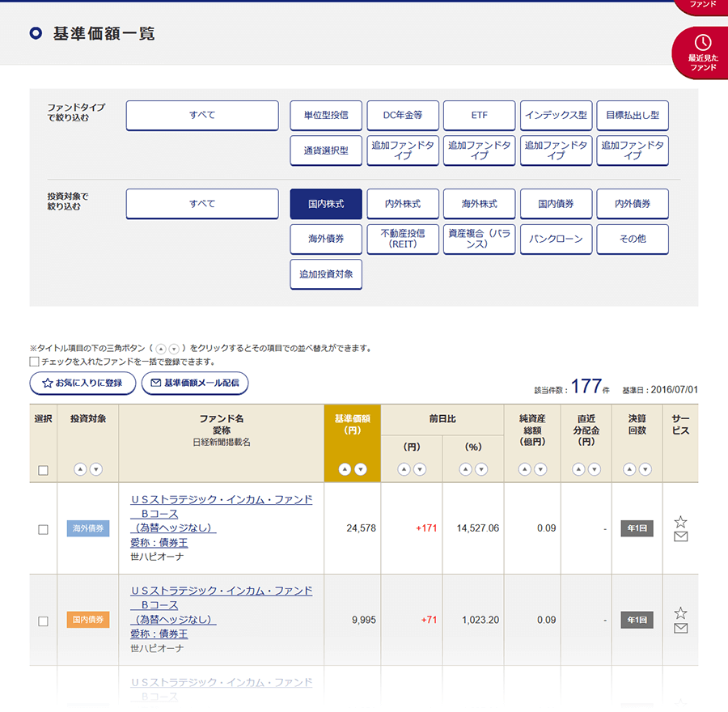Select the ETF fund type filter
Screen dimensions: 728x712
point(479,115)
